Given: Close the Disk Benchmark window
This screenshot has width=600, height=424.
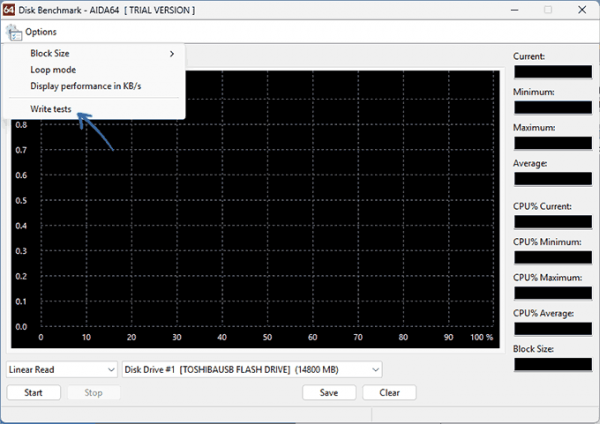Looking at the screenshot, I should click(582, 10).
